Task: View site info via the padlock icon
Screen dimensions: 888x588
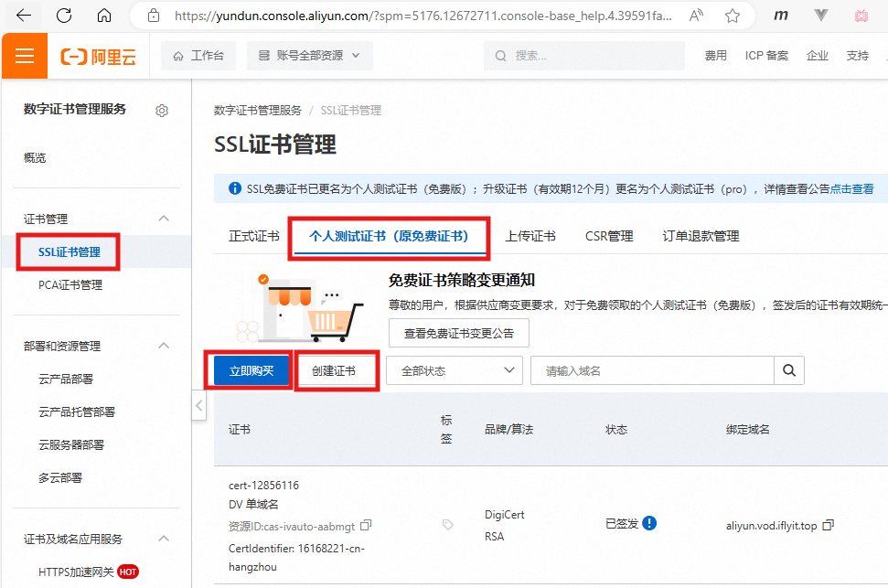Action: (154, 16)
